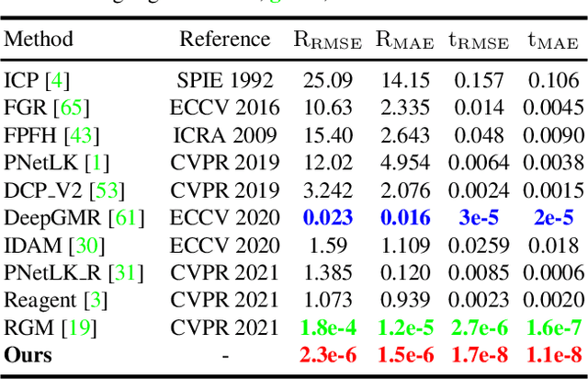
Task: Select the value 0.0259 for IDAM
Action: [x=479, y=246]
